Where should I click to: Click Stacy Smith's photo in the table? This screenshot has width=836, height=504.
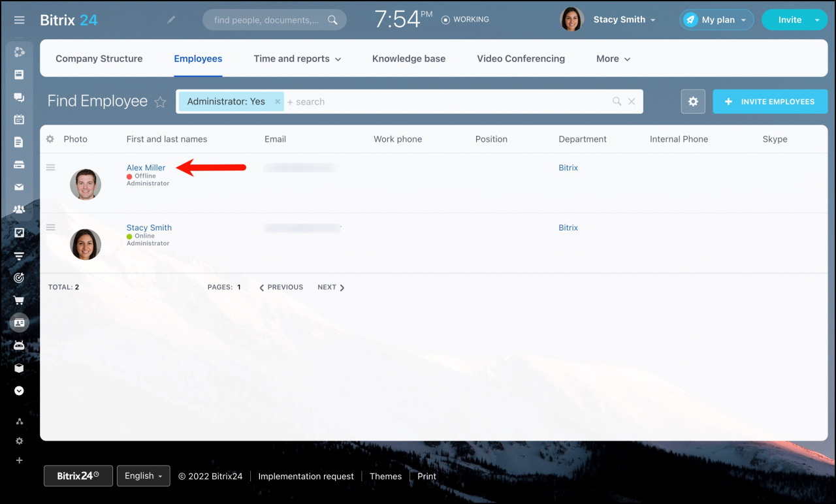(86, 244)
